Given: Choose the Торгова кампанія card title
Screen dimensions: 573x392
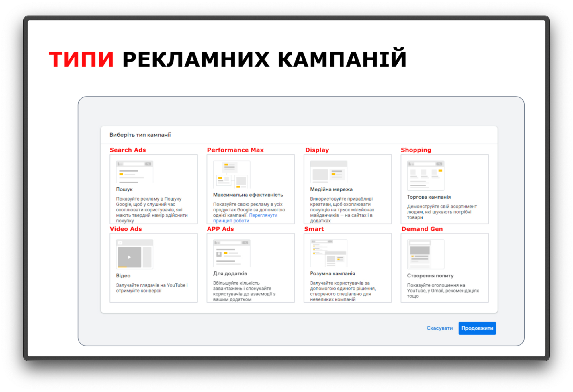Looking at the screenshot, I should [429, 197].
